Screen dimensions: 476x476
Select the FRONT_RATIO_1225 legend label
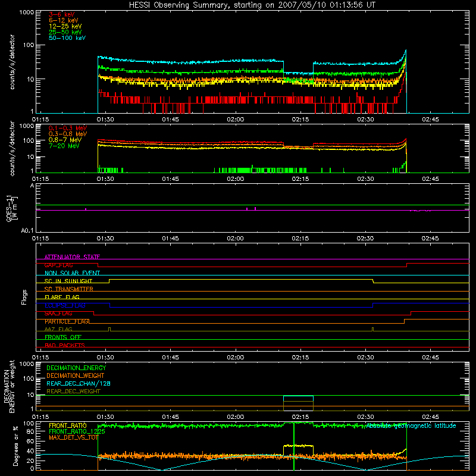77,431
